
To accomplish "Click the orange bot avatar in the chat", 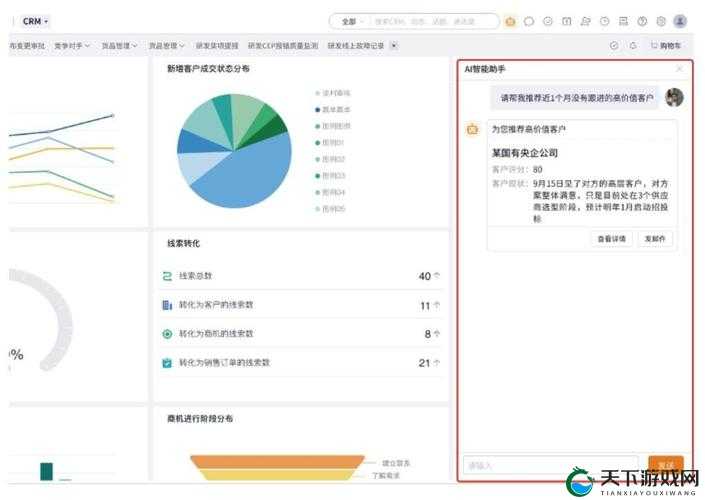I will point(473,129).
